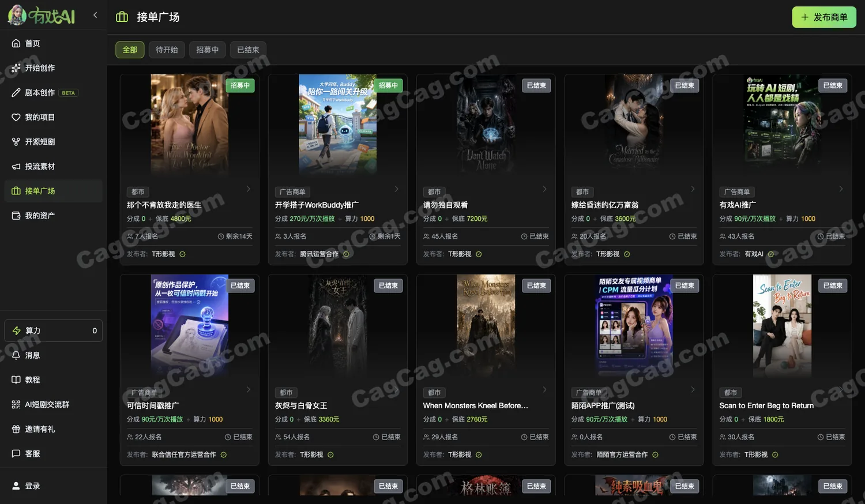Click 可信时间戳推广 title
865x504 pixels.
(x=153, y=406)
